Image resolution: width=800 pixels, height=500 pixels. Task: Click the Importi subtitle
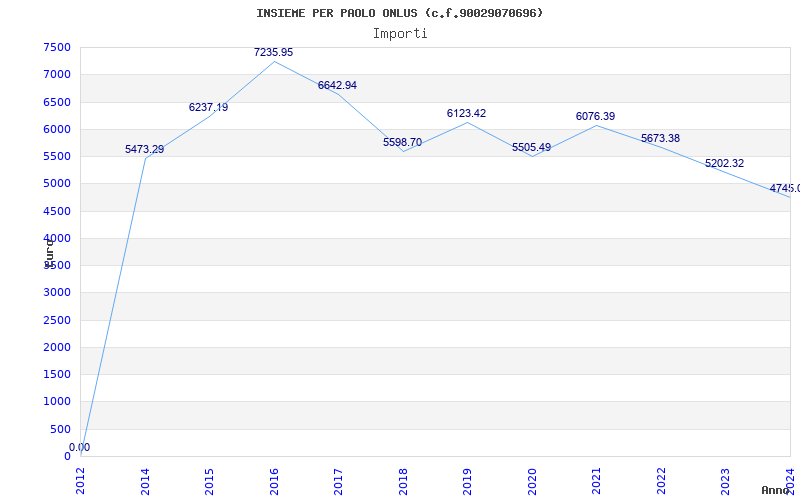(400, 34)
